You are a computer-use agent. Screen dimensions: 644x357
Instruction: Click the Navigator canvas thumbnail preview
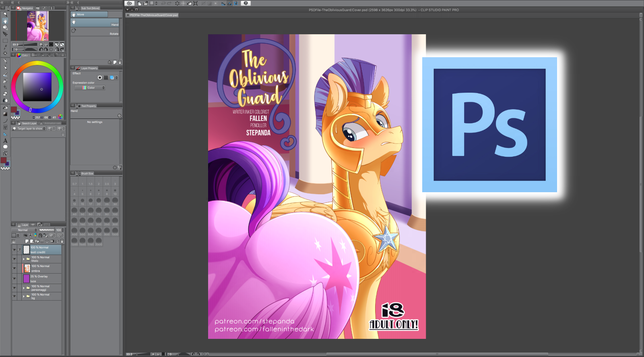[x=38, y=26]
